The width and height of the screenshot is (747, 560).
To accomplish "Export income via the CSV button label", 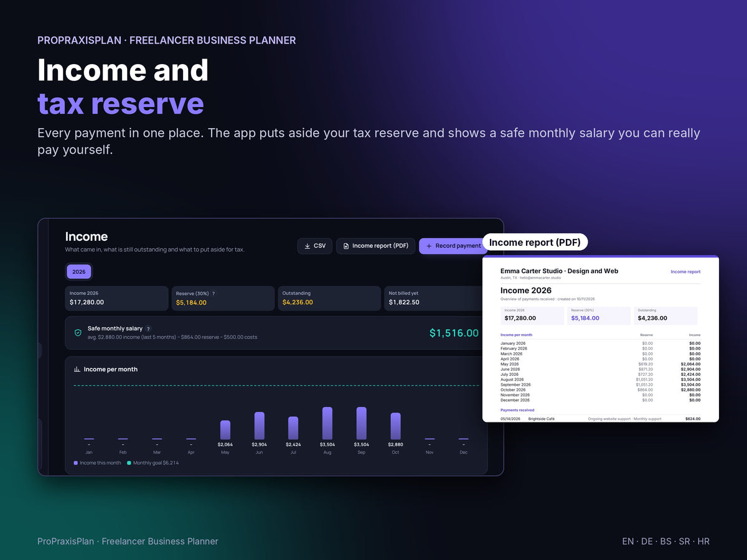I will 319,246.
